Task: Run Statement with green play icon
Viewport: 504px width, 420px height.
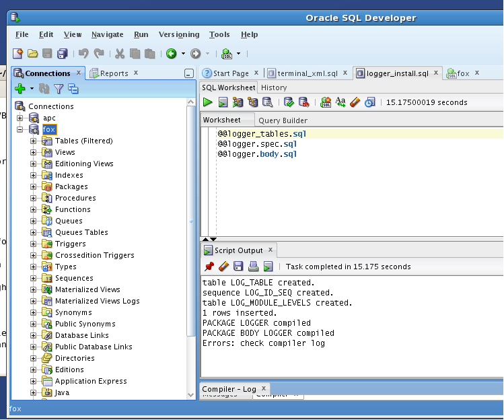Action: coord(208,102)
